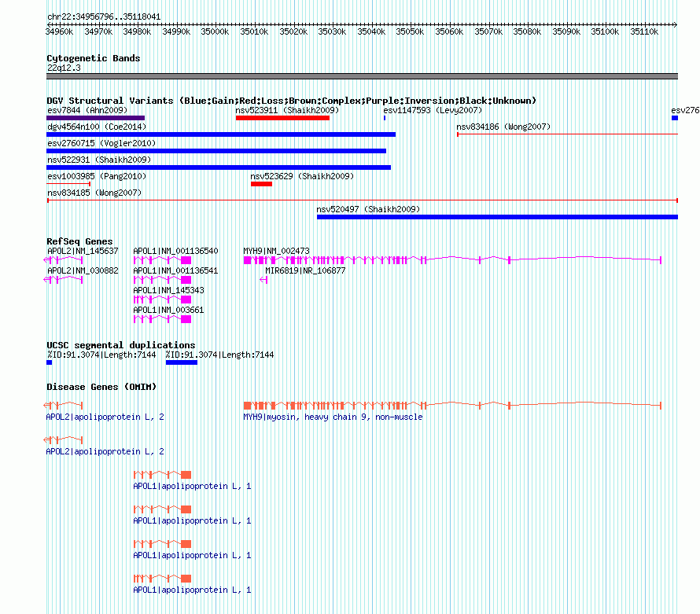Open the MYH9|myosin, heavy chain 9 link
The image size is (700, 614).
[333, 417]
